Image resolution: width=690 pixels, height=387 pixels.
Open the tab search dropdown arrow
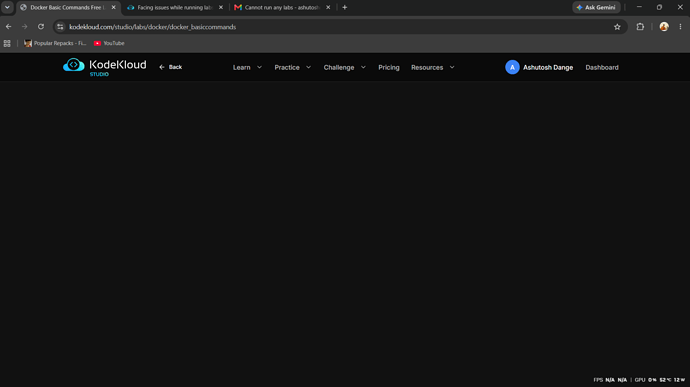point(7,7)
